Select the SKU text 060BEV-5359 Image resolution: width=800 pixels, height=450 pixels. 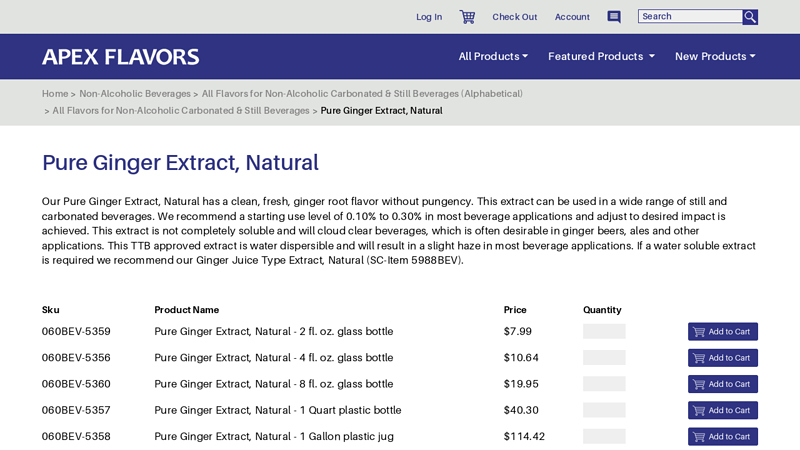coord(76,332)
